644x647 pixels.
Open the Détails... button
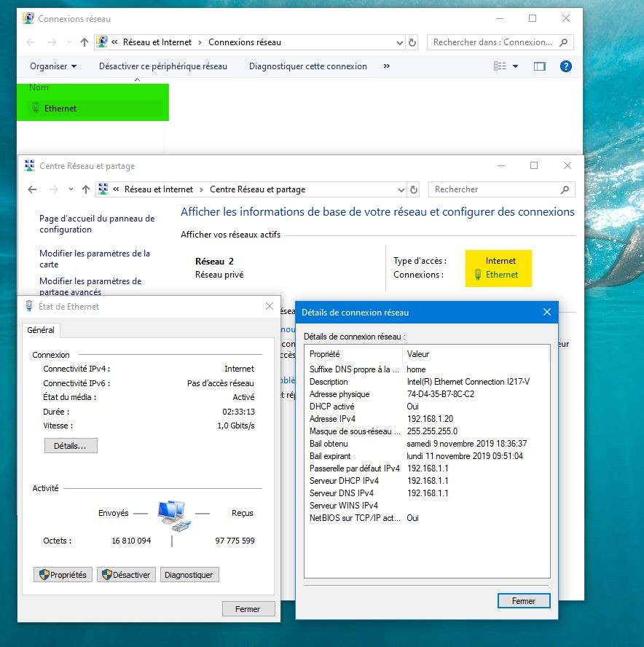click(71, 445)
